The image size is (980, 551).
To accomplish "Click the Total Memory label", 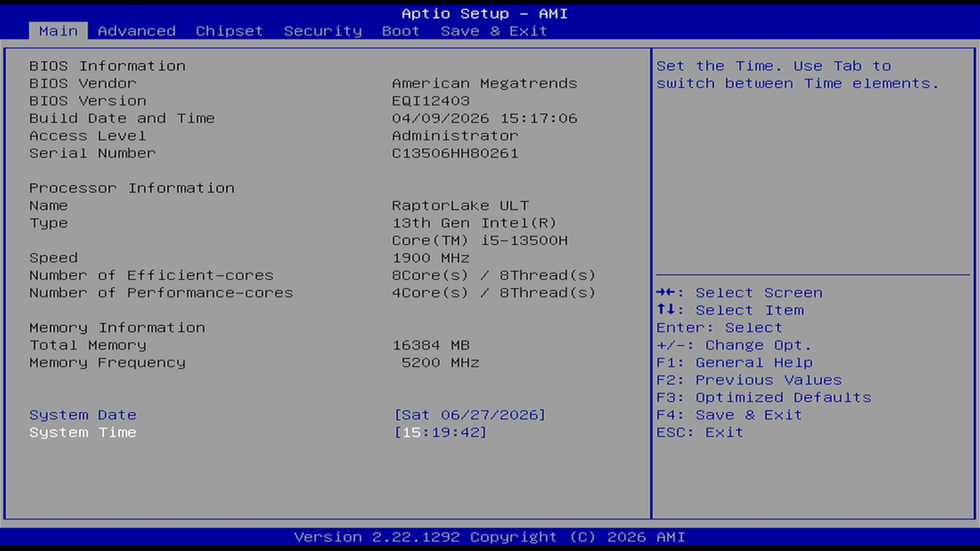I will pyautogui.click(x=87, y=345).
